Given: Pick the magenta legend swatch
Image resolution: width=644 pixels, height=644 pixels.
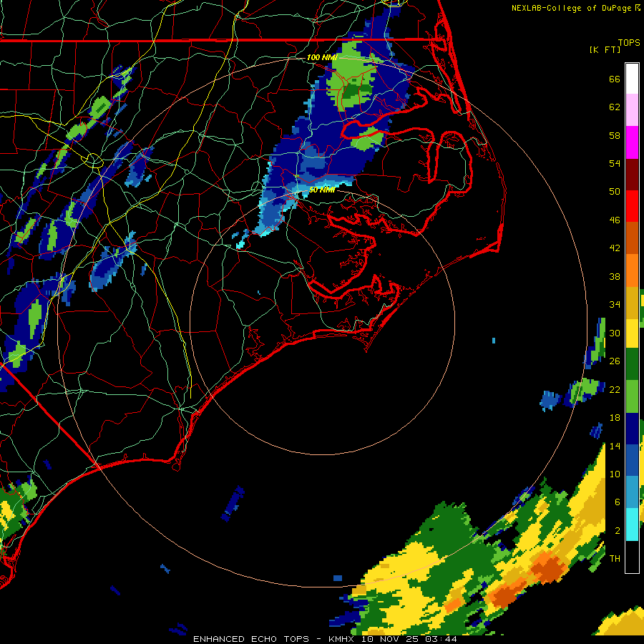Looking at the screenshot, I should coord(632,142).
